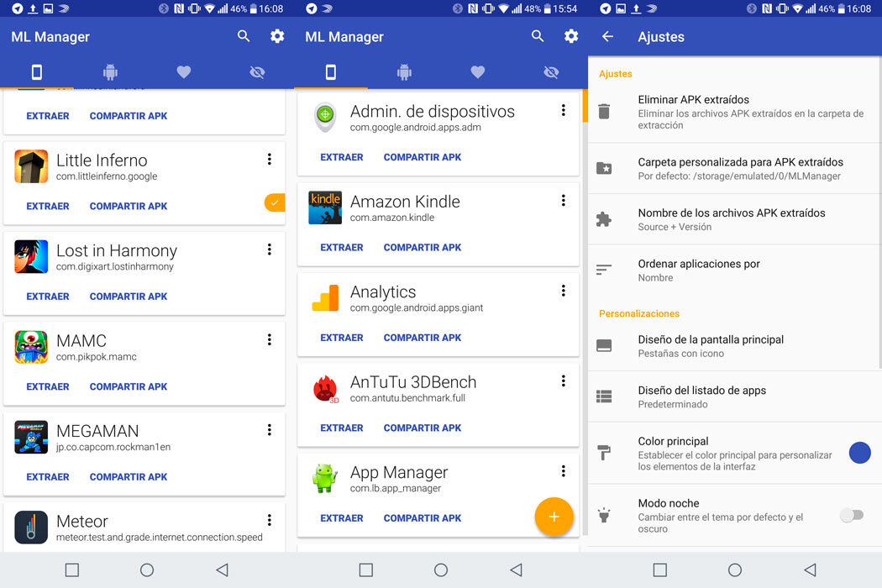The height and width of the screenshot is (588, 882).
Task: Uncheck the orange checkmark badge on Little Inferno
Action: (274, 202)
